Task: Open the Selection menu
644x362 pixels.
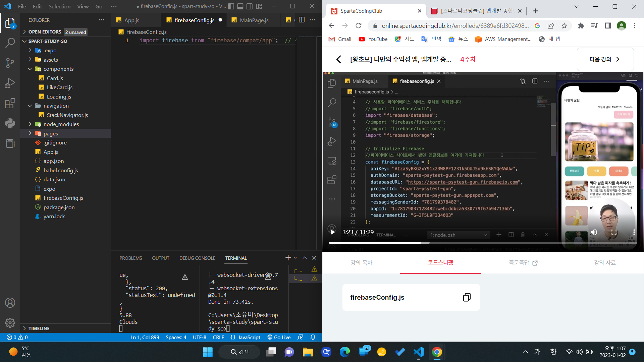Action: click(59, 6)
